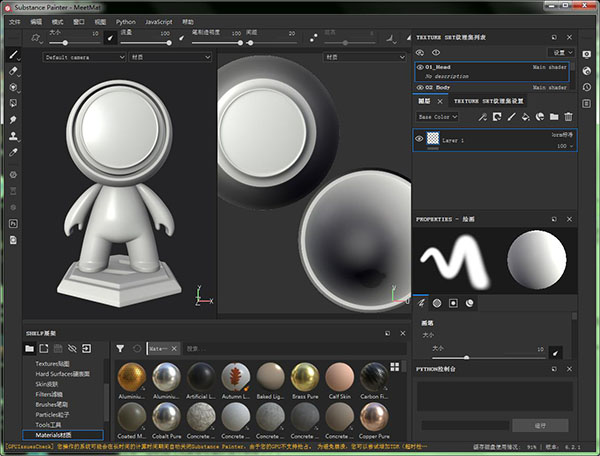Open Layer 1 opacity 100 dropdown
Image resolution: width=600 pixels, height=456 pixels.
pos(565,146)
